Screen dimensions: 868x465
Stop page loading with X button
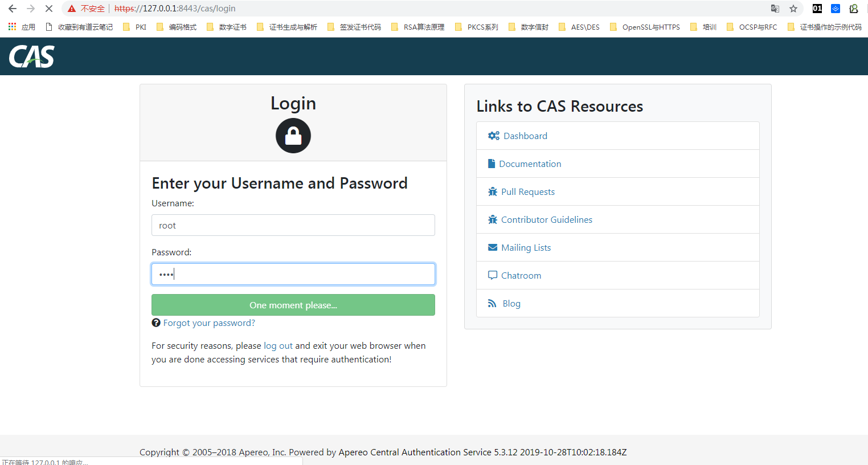pos(49,9)
